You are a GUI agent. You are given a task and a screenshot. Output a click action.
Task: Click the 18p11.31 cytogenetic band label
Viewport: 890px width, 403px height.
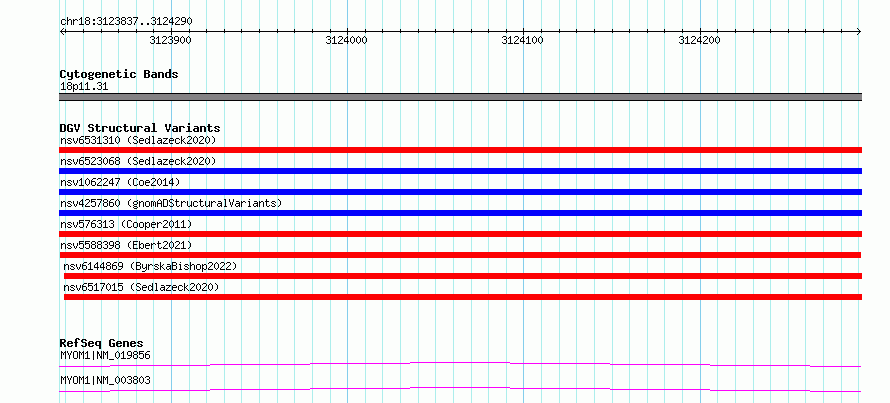[x=84, y=87]
